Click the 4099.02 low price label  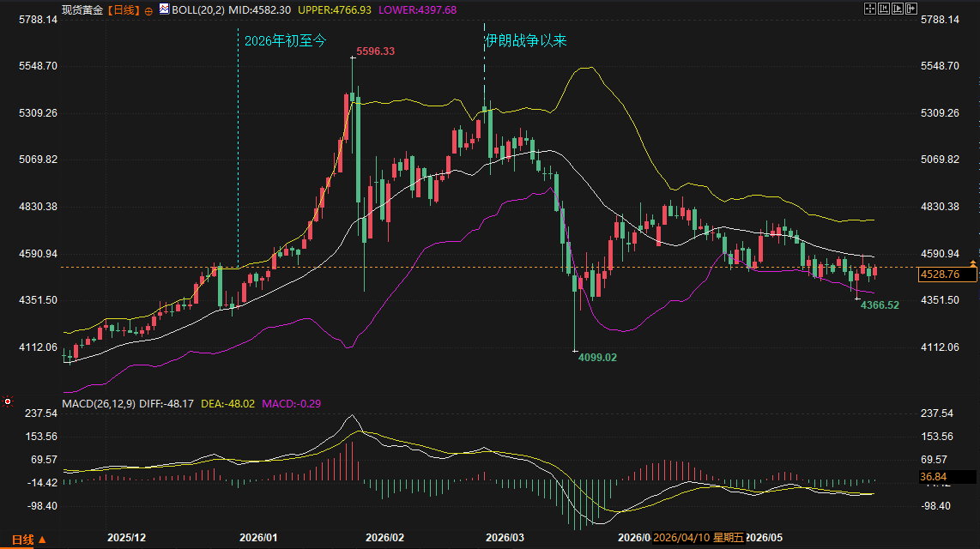click(597, 357)
